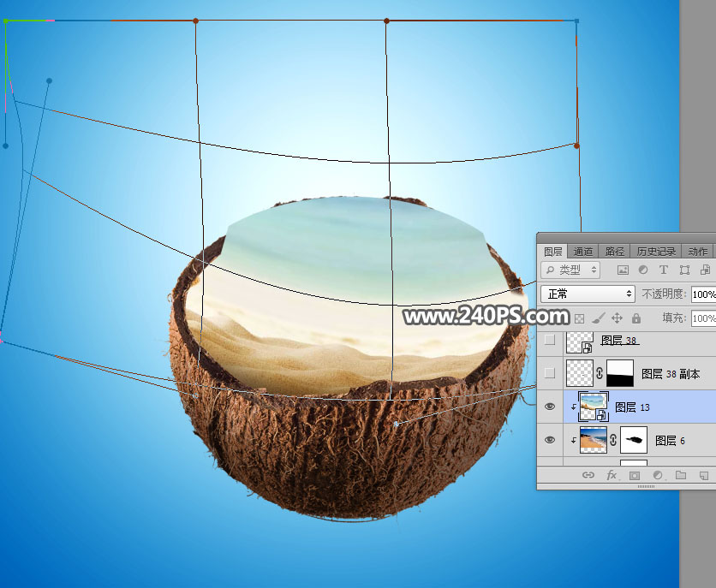This screenshot has height=588, width=716.
Task: Hide the 图层 13 layer
Action: (x=550, y=407)
